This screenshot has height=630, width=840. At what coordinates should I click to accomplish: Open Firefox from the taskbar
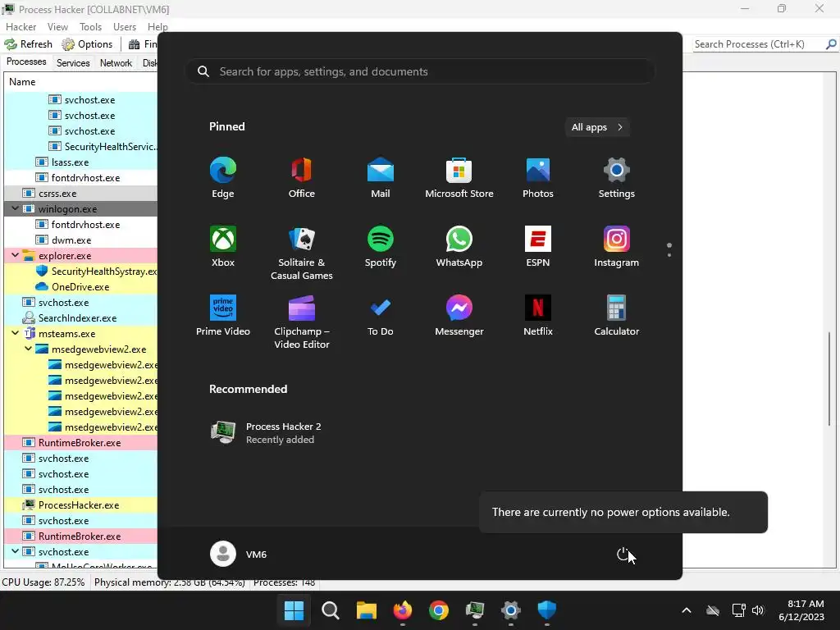click(x=402, y=610)
